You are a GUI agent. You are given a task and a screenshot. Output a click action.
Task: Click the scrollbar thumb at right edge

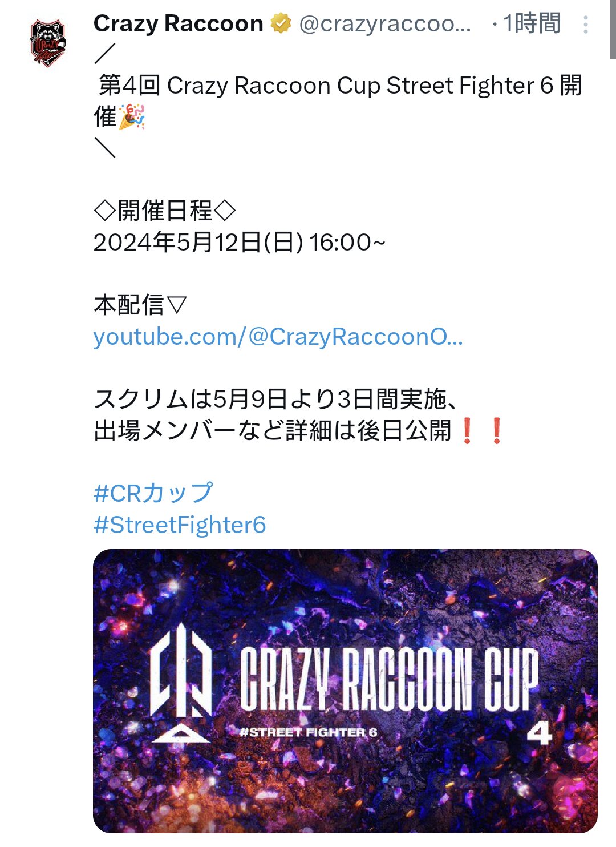(613, 30)
